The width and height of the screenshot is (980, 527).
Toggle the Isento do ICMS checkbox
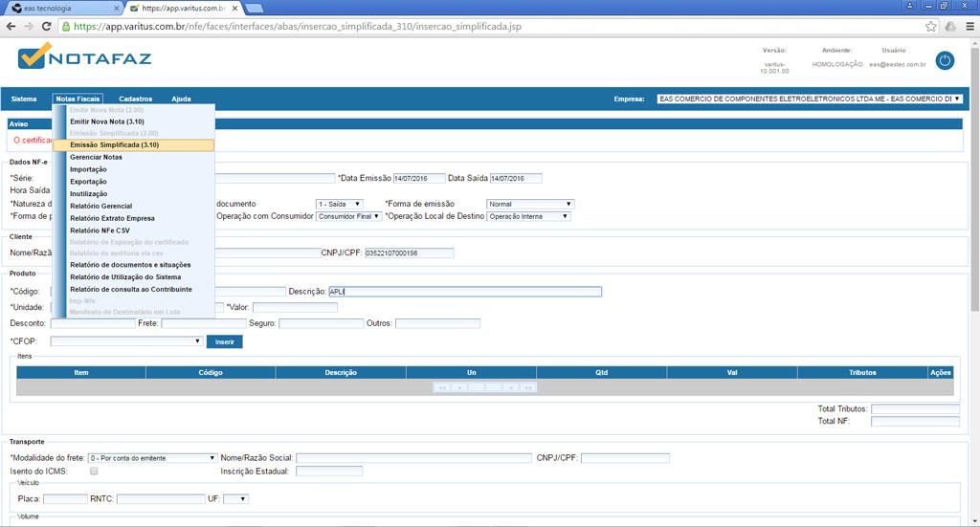(x=94, y=471)
